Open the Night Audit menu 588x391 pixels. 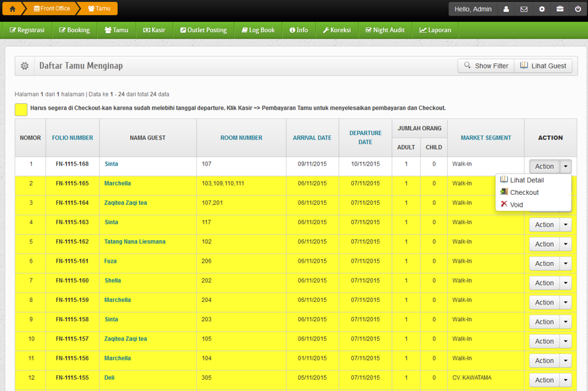click(x=385, y=30)
